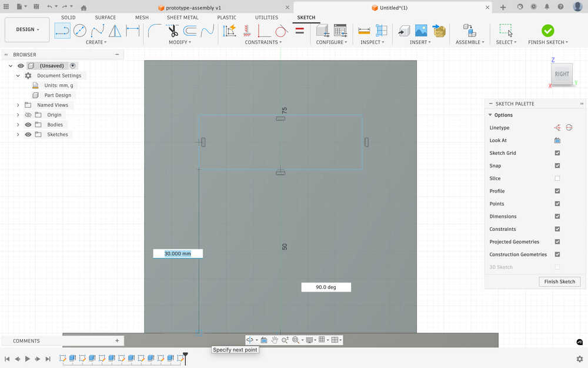Set linetype to Construction in palette

[x=557, y=128]
